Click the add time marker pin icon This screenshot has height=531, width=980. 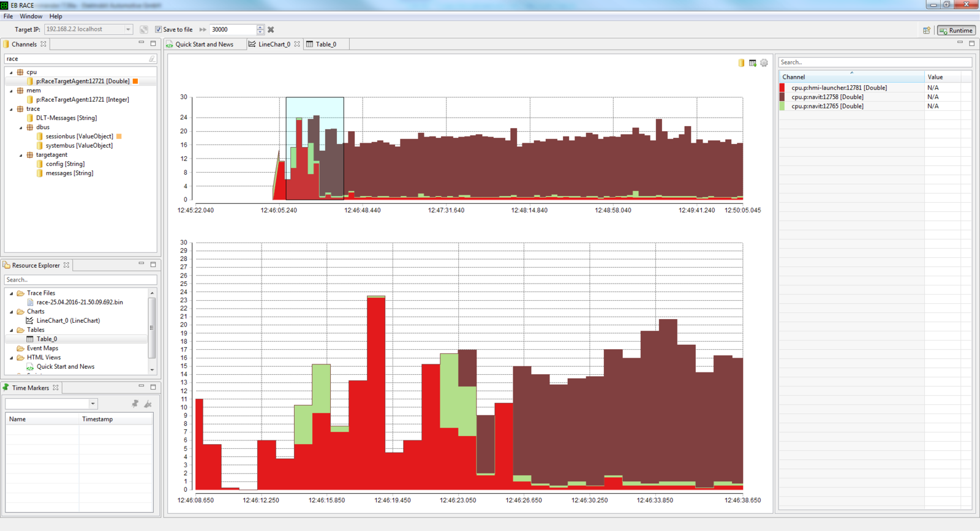coord(135,404)
